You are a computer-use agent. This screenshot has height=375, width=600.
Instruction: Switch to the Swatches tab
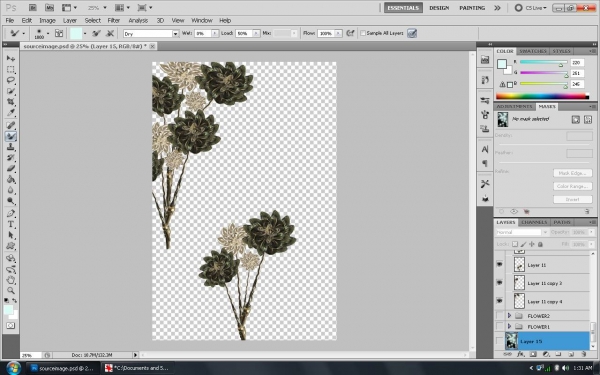point(533,51)
